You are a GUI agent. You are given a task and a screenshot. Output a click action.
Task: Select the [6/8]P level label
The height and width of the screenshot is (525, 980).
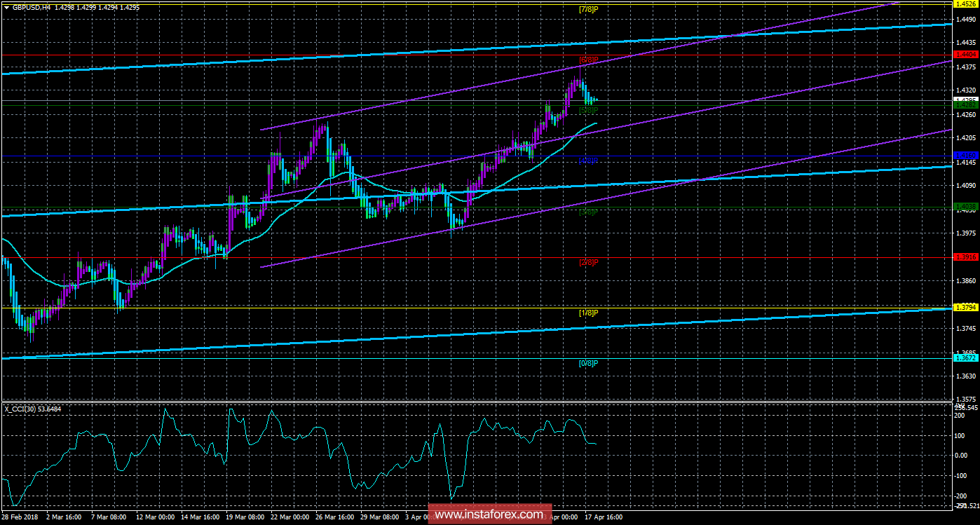point(587,60)
